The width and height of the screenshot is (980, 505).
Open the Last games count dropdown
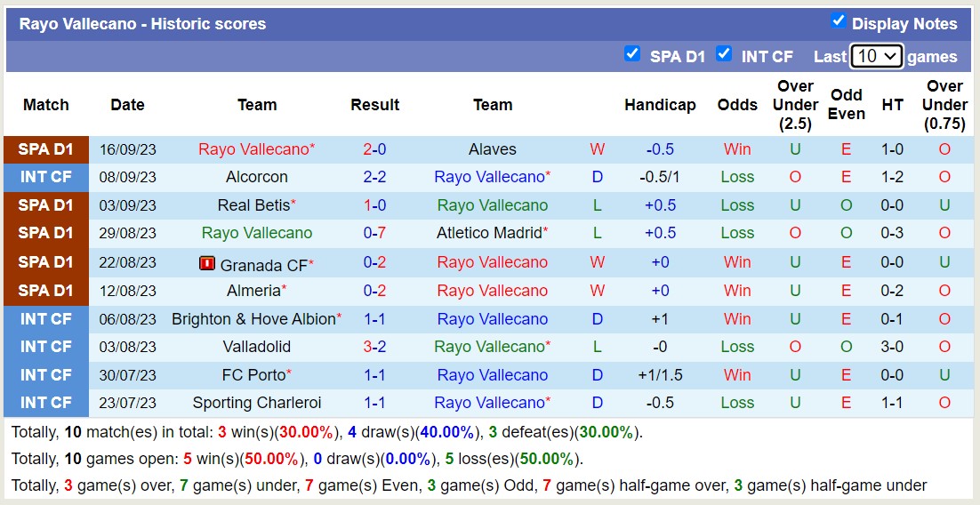click(876, 56)
